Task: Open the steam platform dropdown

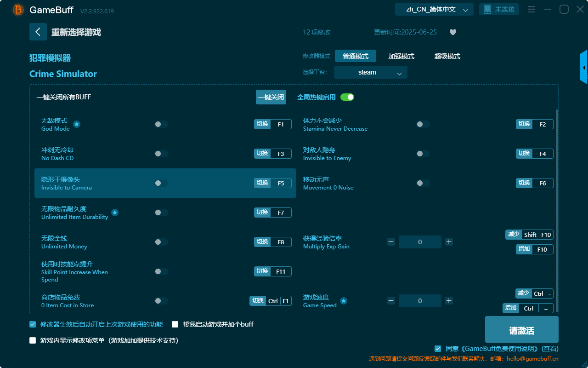Action: 370,72
